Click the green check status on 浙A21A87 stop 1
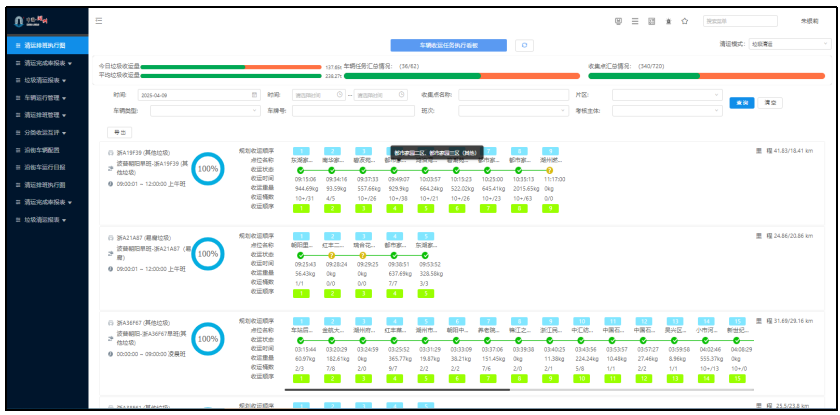This screenshot has height=415, width=840. pyautogui.click(x=299, y=255)
